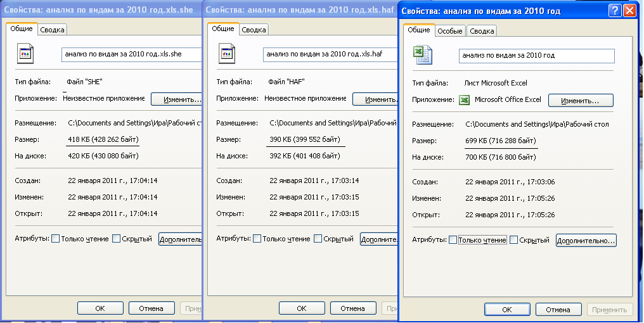Check read-only in the Excel file dialog
Viewport: 644px width, 323px height.
(453, 240)
